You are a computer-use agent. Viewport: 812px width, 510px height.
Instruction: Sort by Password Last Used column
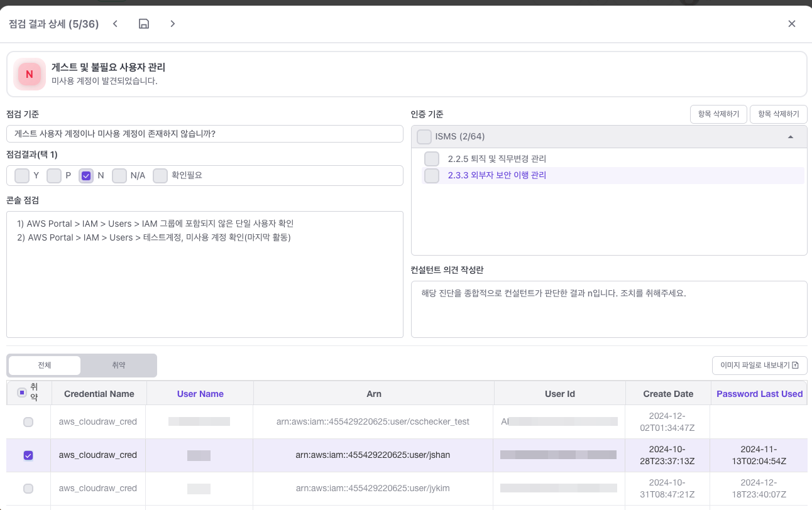(x=759, y=394)
